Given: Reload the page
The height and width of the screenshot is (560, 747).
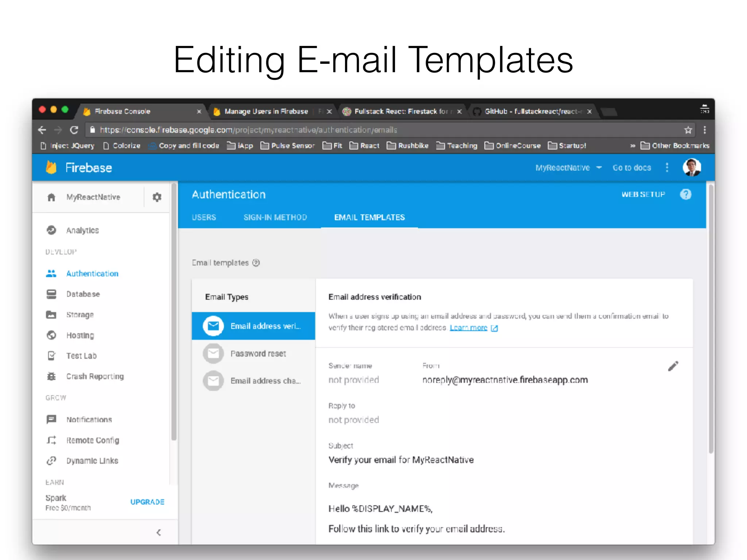Looking at the screenshot, I should [74, 130].
